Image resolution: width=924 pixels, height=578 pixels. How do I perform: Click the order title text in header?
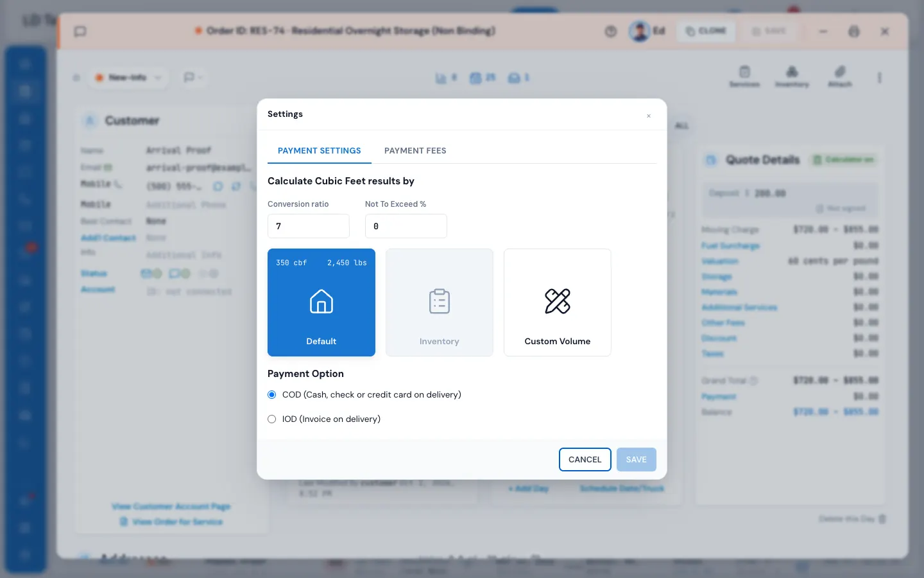350,31
